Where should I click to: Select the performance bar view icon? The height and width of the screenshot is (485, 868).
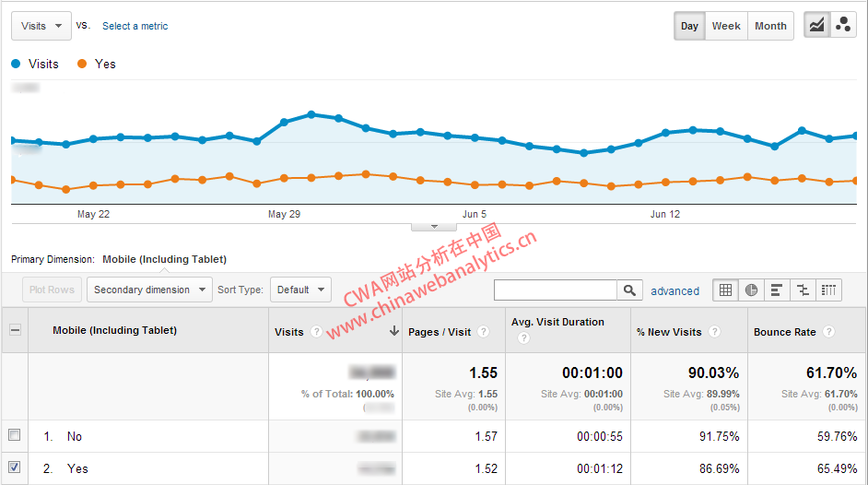click(x=777, y=290)
